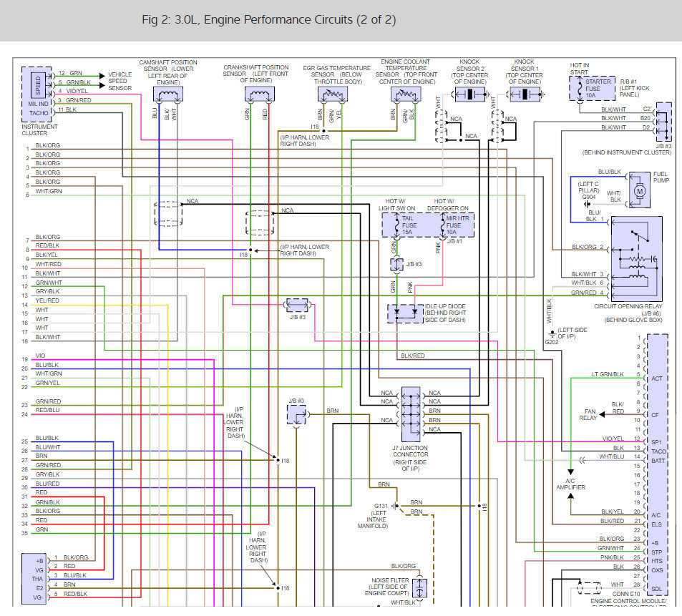Click the 'GRN' wire label at pin 35

coord(42,529)
